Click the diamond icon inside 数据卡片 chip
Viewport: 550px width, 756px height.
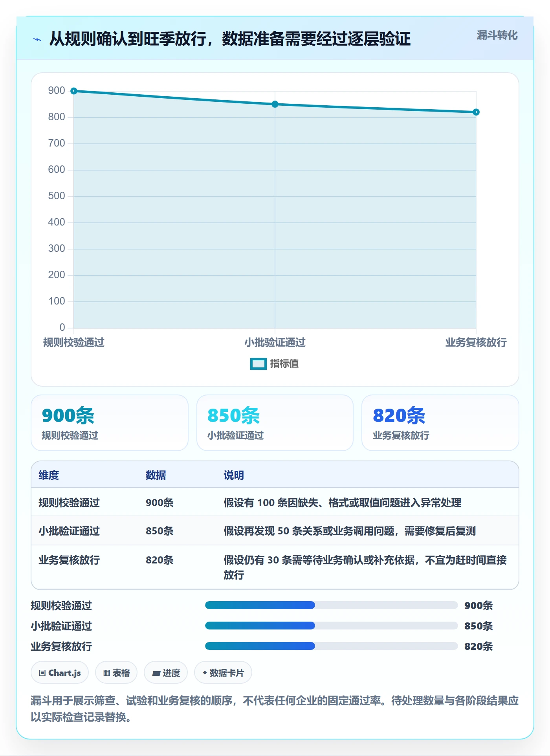tap(205, 673)
